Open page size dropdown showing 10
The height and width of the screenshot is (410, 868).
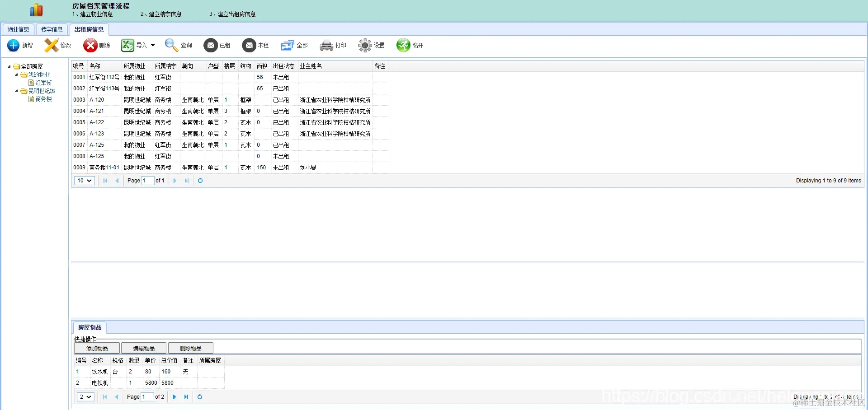84,181
